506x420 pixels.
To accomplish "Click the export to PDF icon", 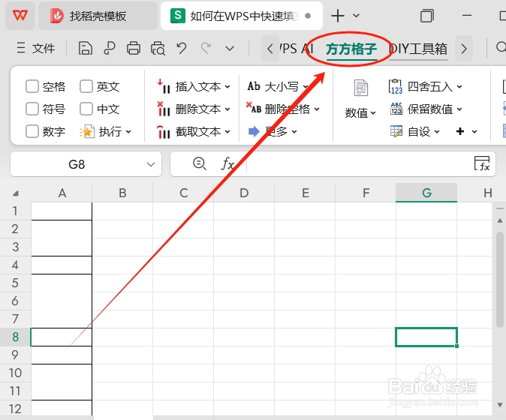I will (x=110, y=48).
